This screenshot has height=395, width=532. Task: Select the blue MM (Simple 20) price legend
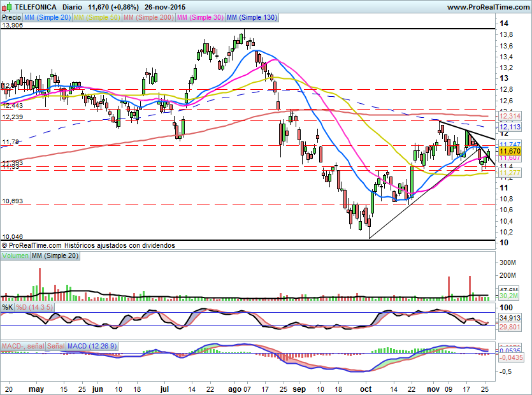tap(48, 17)
